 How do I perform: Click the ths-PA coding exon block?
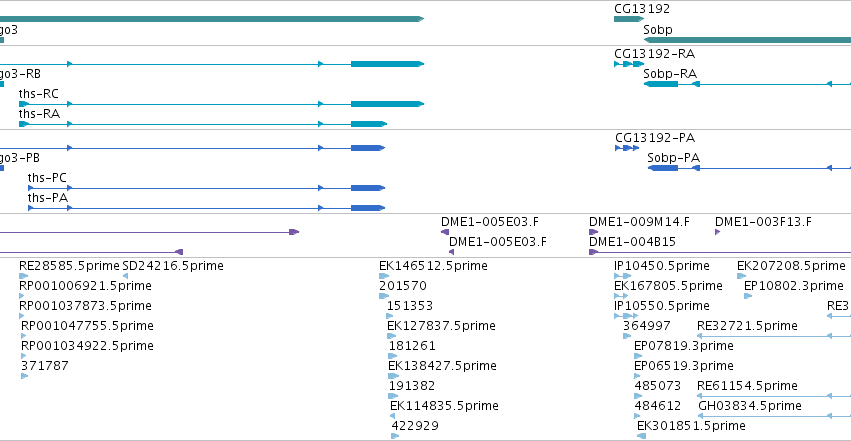[367, 208]
